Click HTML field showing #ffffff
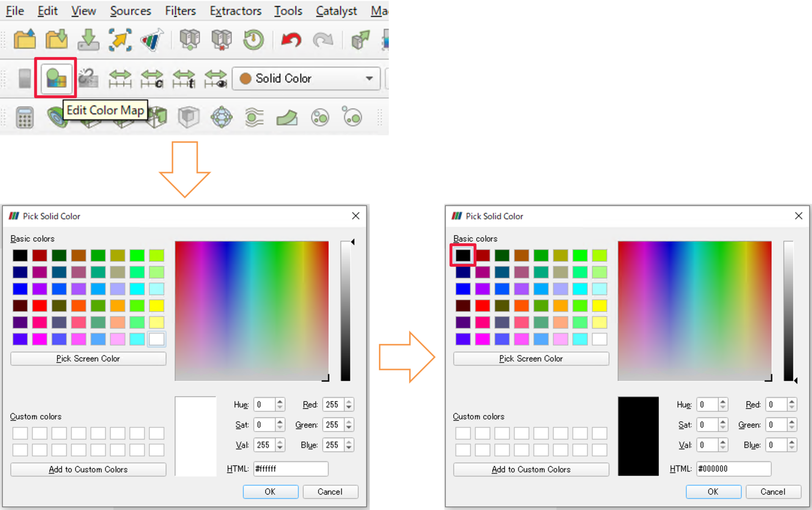 (x=291, y=469)
